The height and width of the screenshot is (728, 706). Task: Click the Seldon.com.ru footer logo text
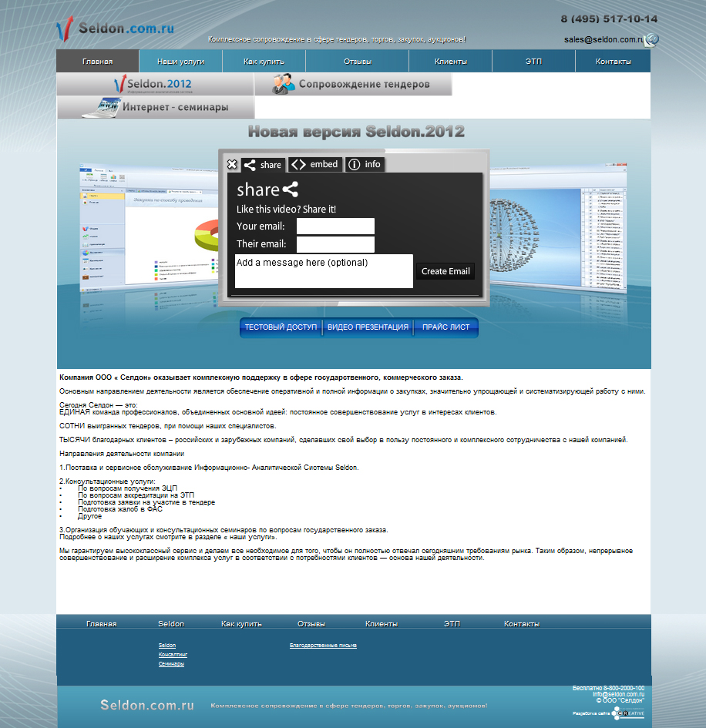pos(147,705)
